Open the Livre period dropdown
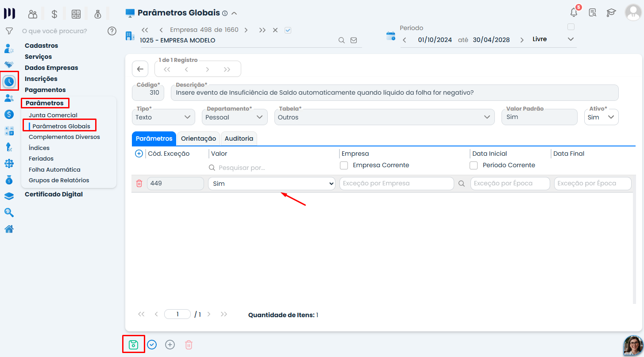The height and width of the screenshot is (357, 644). coord(553,39)
